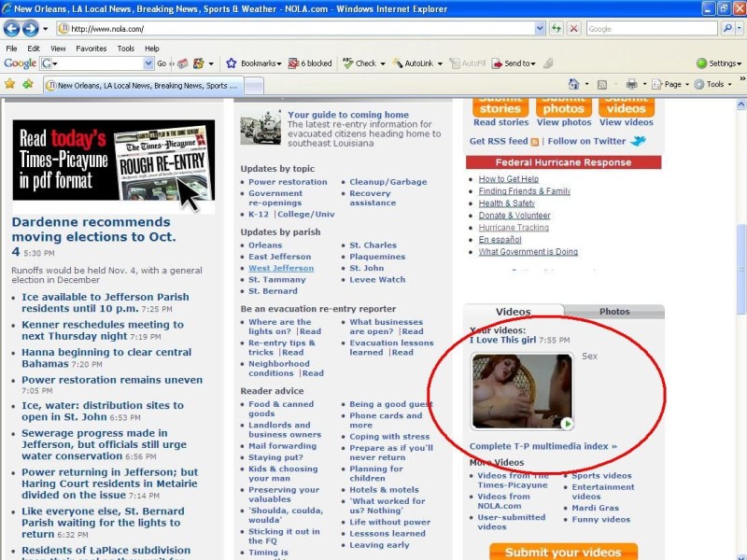Click the orange stories button

(x=500, y=107)
